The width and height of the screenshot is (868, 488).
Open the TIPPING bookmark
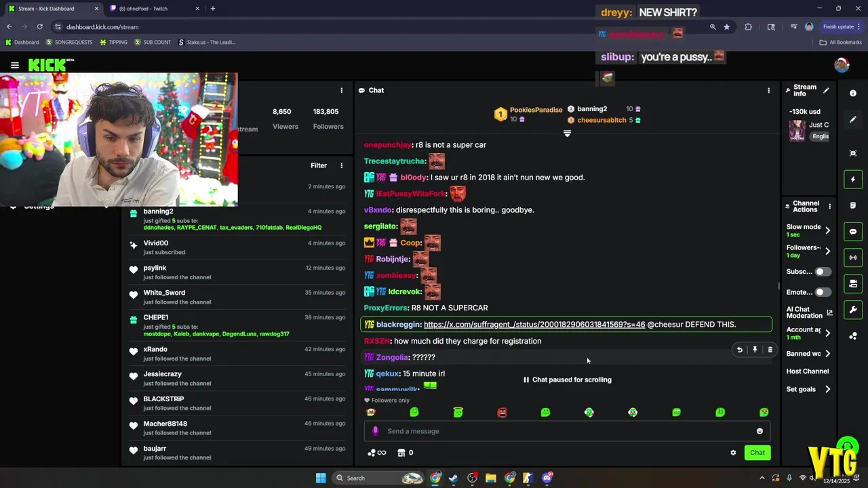click(x=113, y=42)
